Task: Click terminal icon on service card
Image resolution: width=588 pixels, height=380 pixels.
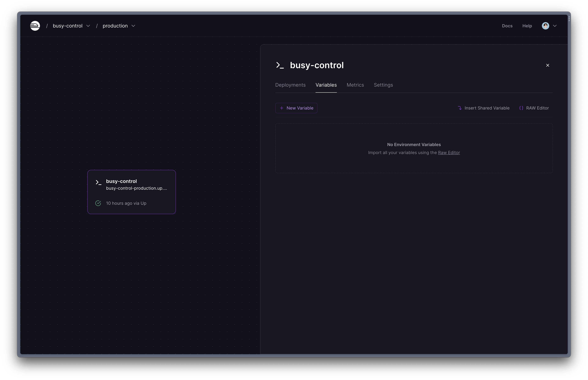Action: point(99,182)
